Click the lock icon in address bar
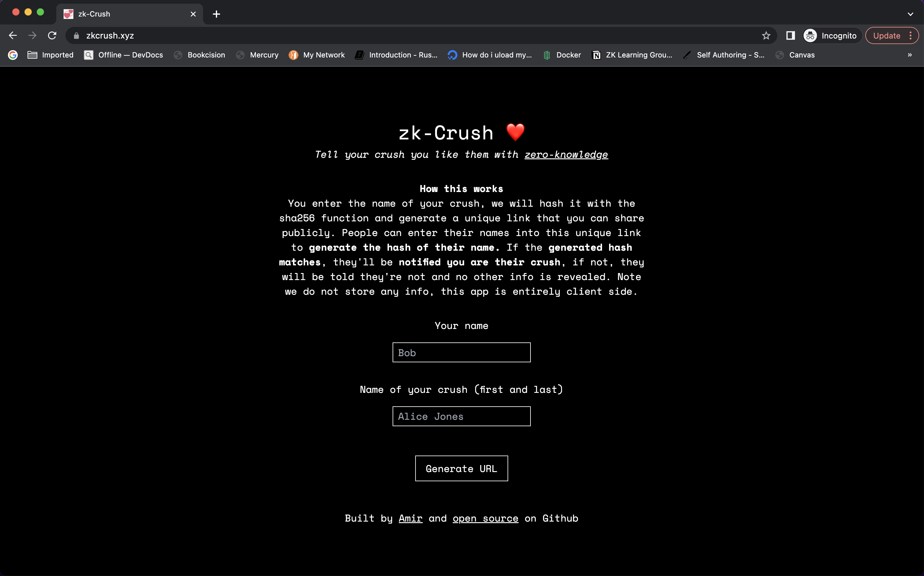The height and width of the screenshot is (576, 924). (76, 35)
